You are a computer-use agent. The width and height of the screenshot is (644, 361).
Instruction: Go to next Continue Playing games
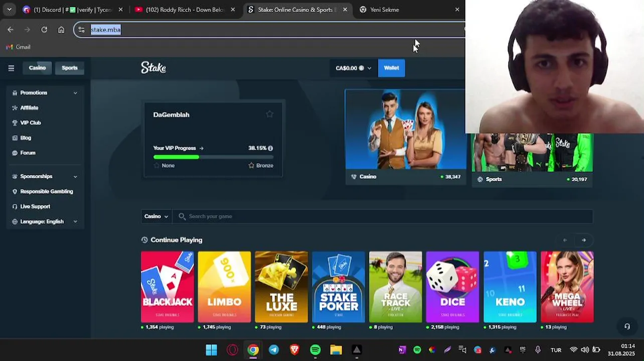(584, 240)
